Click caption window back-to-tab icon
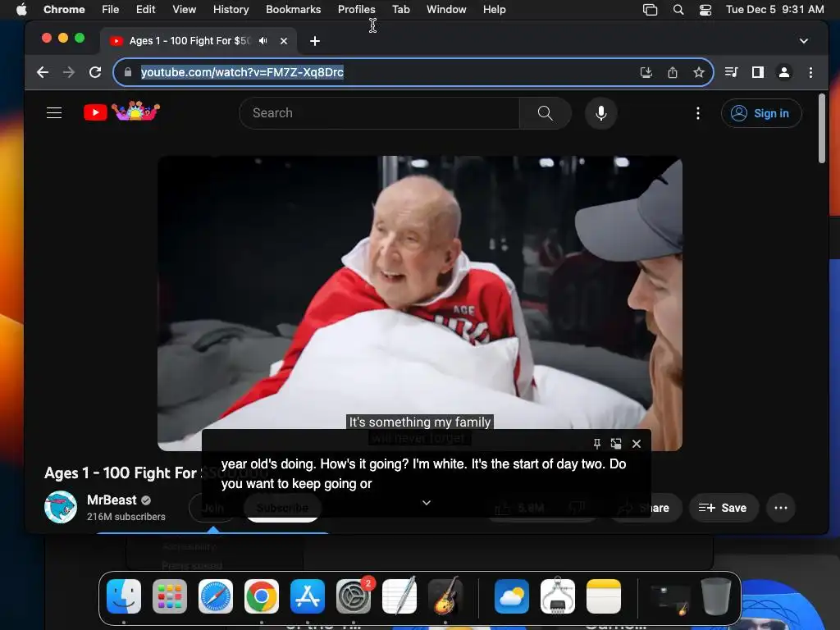840x630 pixels. pyautogui.click(x=616, y=444)
